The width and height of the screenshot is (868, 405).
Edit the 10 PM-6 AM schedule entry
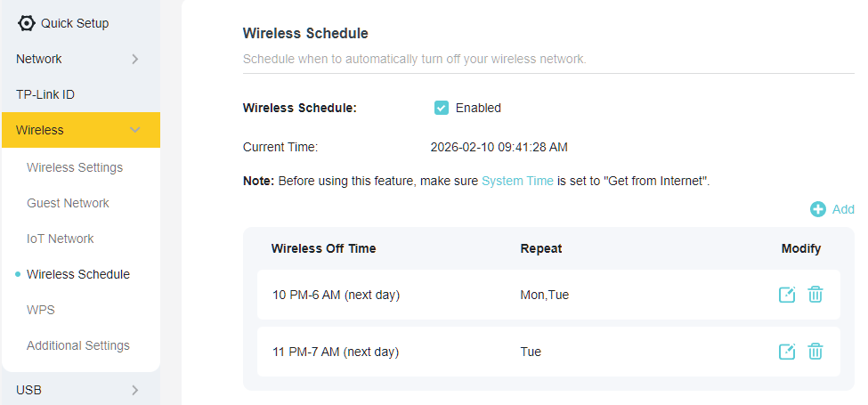click(786, 295)
